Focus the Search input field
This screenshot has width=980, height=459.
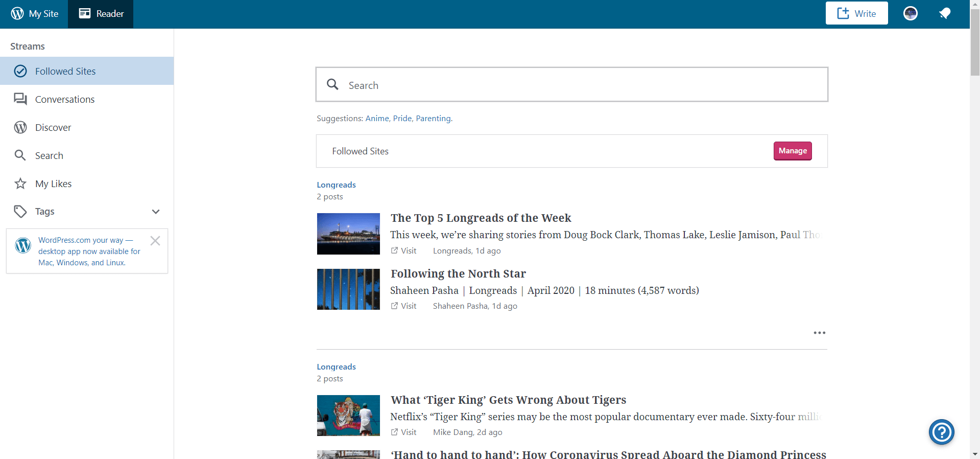point(571,84)
